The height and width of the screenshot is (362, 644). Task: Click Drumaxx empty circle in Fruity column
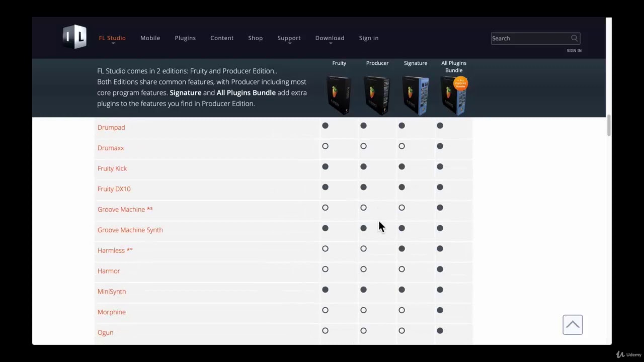tap(325, 146)
